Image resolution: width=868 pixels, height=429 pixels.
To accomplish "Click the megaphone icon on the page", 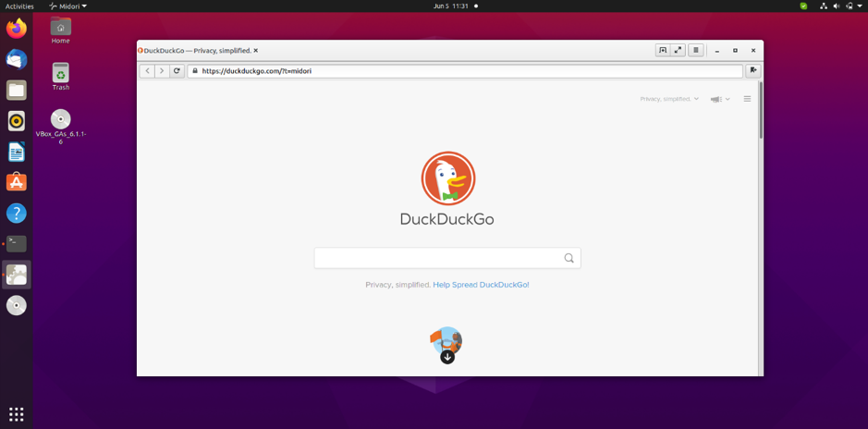I will (716, 99).
